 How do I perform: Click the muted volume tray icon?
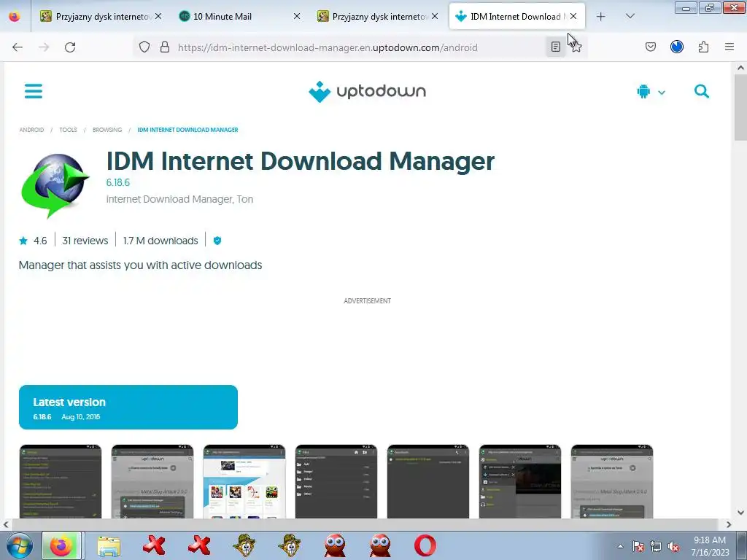pos(673,547)
